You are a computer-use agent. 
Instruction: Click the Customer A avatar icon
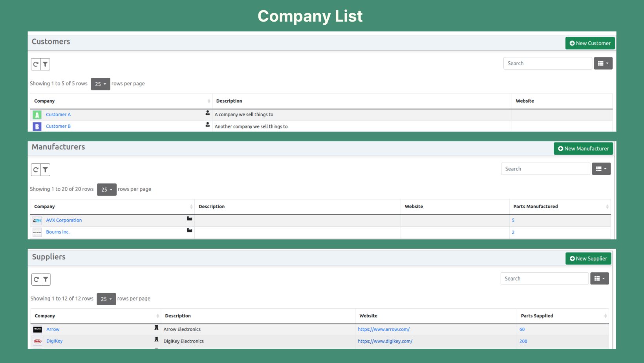37,115
